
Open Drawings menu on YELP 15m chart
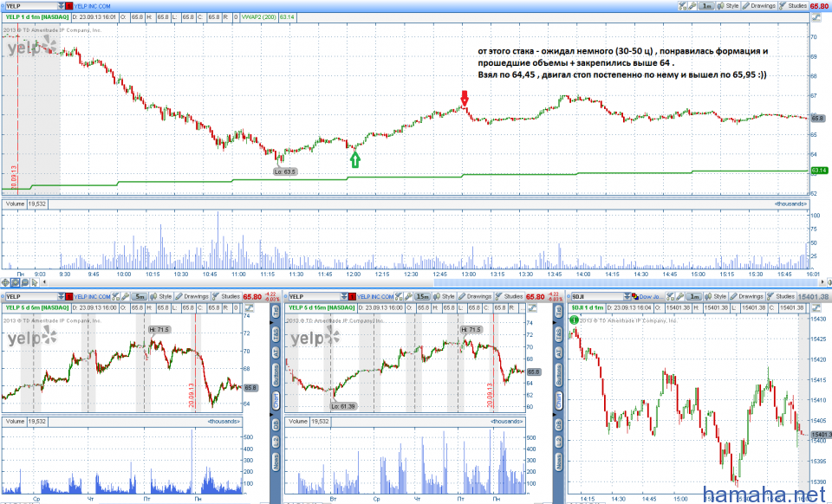tap(475, 297)
